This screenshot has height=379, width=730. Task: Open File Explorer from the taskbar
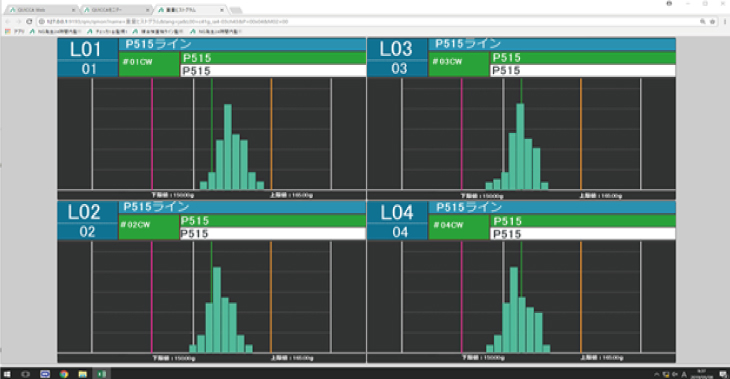point(82,374)
